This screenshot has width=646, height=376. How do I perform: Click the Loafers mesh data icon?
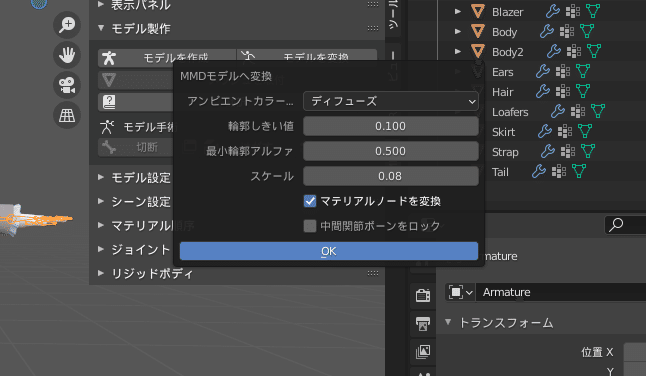(598, 111)
